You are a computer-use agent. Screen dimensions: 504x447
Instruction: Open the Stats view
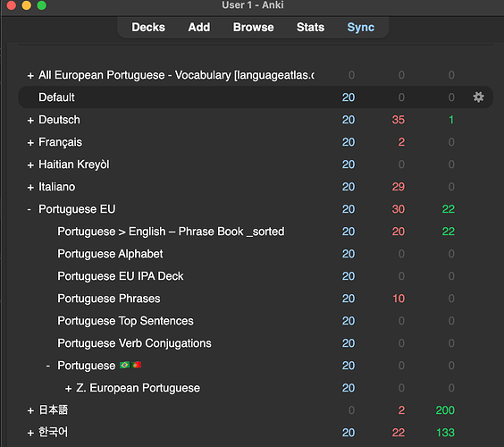point(310,28)
